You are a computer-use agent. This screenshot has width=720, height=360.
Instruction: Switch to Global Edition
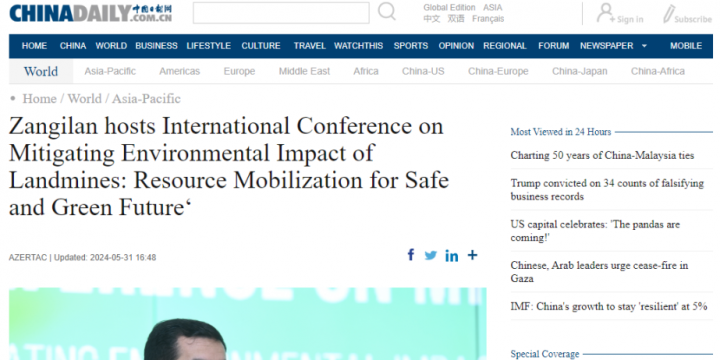coord(449,7)
